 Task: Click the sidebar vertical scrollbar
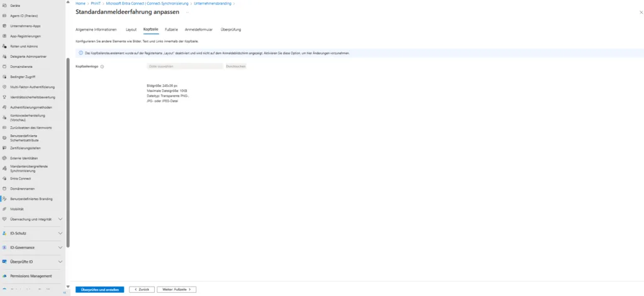[x=68, y=157]
